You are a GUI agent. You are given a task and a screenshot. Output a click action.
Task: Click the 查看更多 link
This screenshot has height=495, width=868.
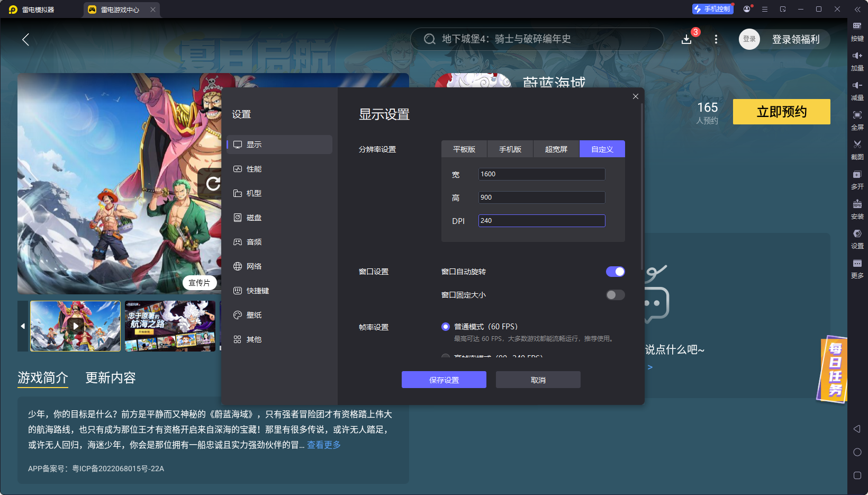click(x=324, y=445)
